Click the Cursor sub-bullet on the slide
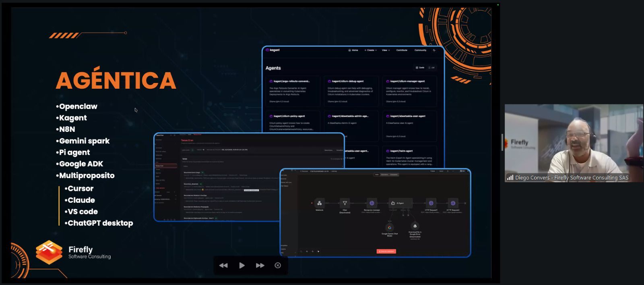644x285 pixels. click(x=79, y=188)
